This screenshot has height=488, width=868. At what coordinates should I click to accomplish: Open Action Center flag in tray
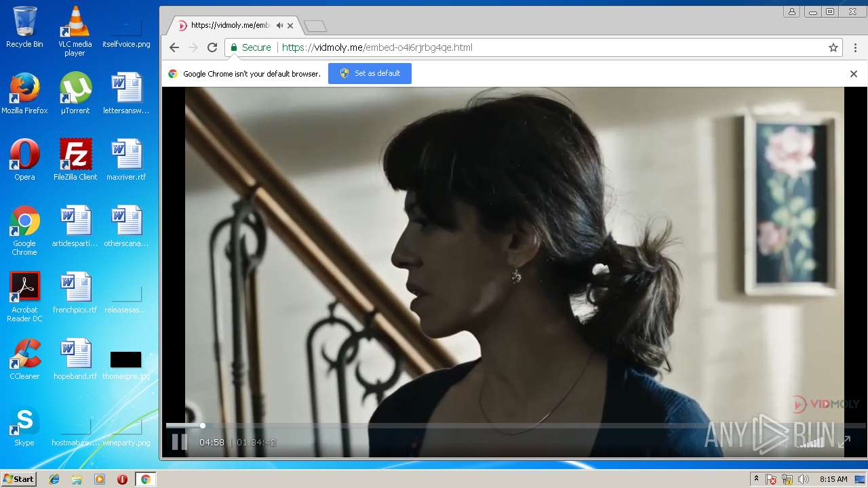tap(772, 479)
